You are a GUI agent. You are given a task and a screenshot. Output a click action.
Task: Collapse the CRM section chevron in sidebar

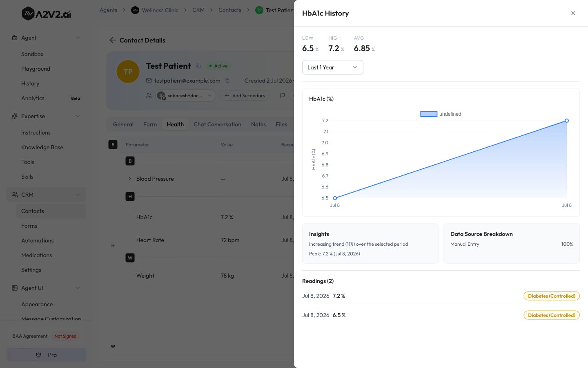(x=78, y=195)
